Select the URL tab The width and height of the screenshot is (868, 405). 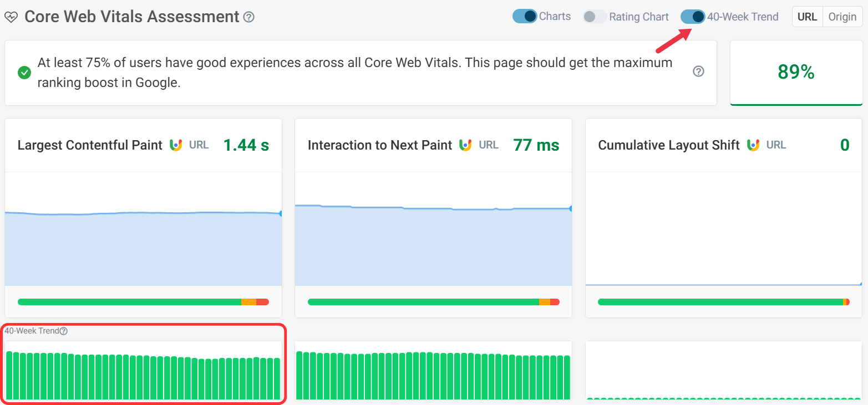click(807, 17)
